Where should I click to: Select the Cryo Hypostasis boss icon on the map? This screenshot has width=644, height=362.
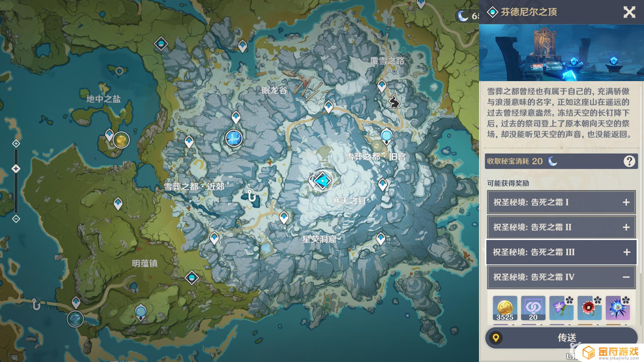(234, 138)
